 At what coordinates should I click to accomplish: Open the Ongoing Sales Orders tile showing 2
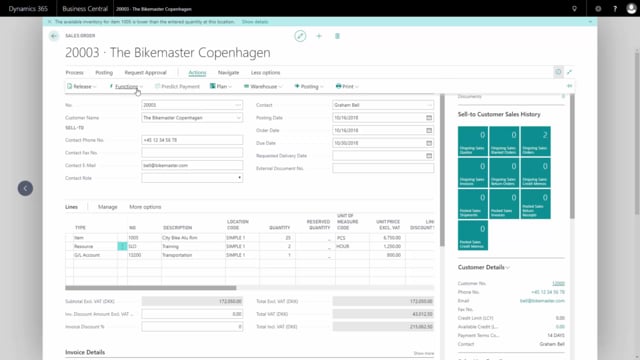point(536,141)
